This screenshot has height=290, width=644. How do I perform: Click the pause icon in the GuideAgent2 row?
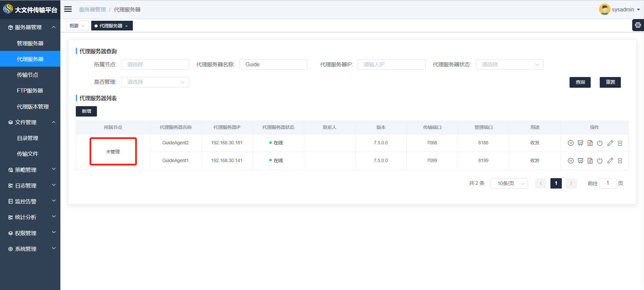tap(571, 143)
